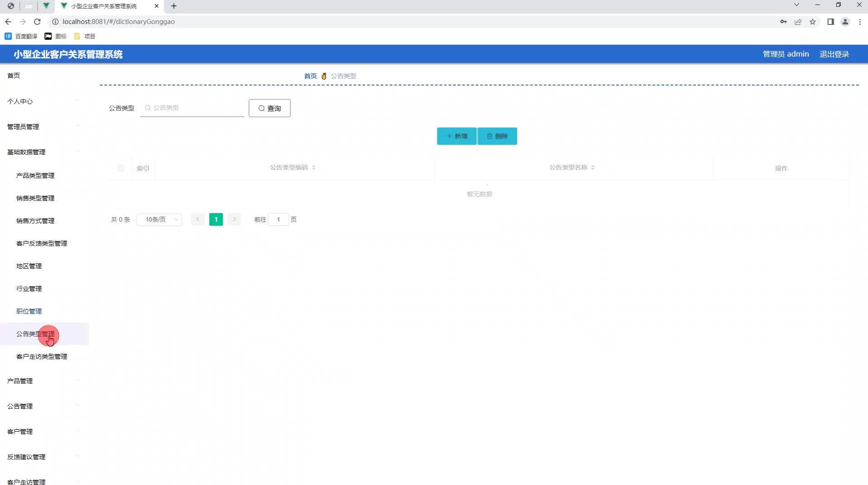Select 客户走访类型管理 menu item

[44, 357]
